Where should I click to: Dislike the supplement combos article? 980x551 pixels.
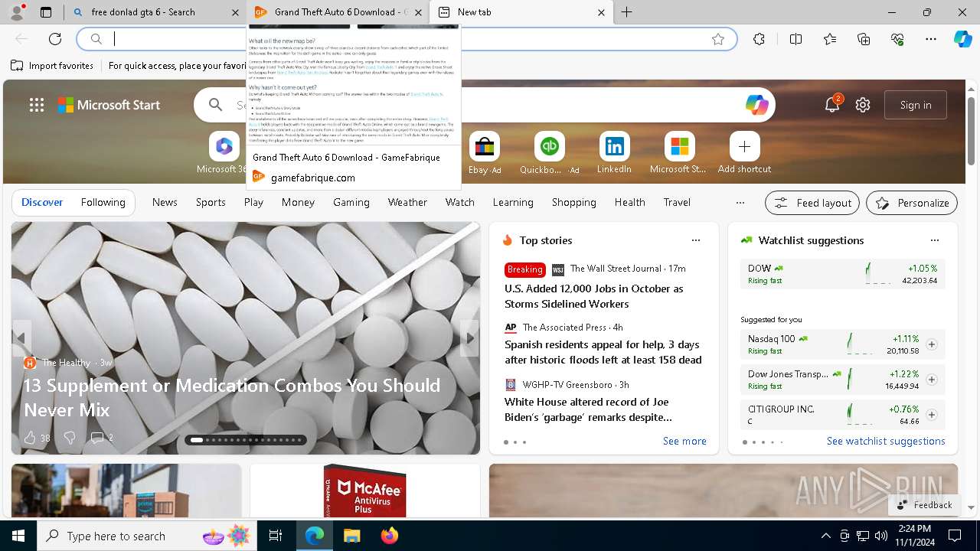click(x=70, y=438)
